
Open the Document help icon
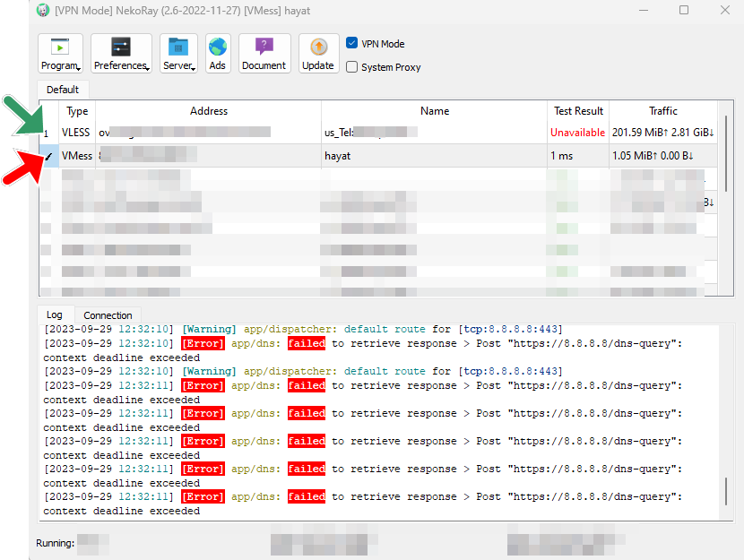click(x=264, y=49)
